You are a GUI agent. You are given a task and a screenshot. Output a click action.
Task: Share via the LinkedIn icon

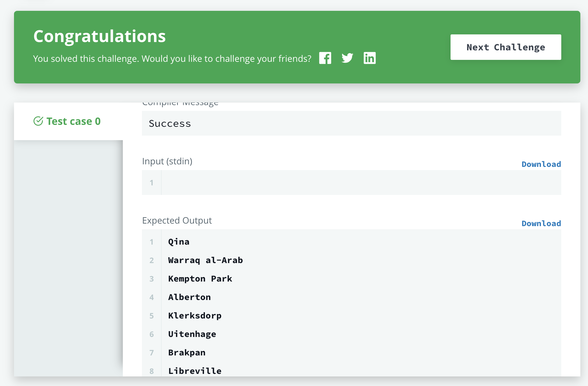click(369, 58)
